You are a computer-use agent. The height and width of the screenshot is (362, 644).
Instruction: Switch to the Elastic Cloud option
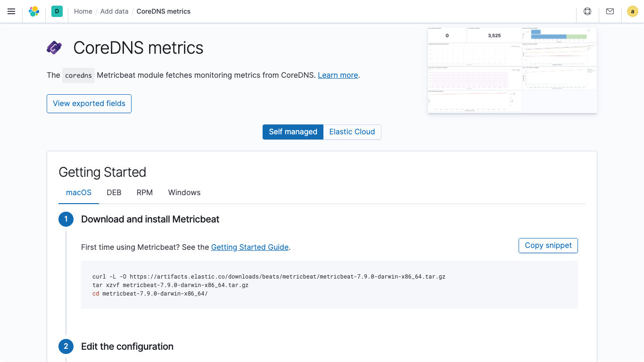tap(352, 132)
